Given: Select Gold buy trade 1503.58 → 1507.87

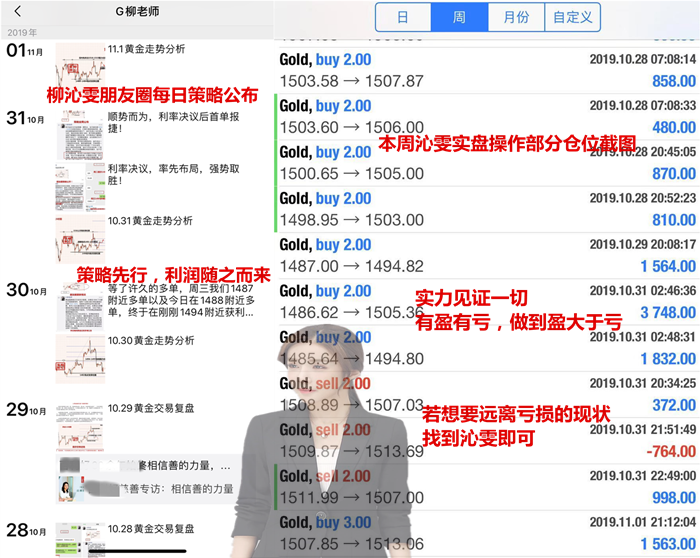Looking at the screenshot, I should point(488,71).
